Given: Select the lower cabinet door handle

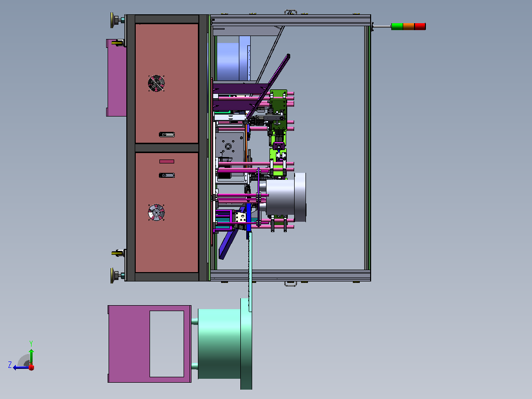Looking at the screenshot, I should 167,175.
